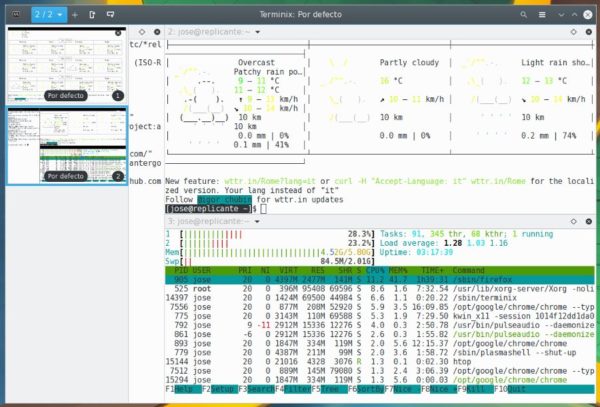The width and height of the screenshot is (600, 407).
Task: Open terminal 3 jose@replicante title dropdown
Action: point(214,221)
